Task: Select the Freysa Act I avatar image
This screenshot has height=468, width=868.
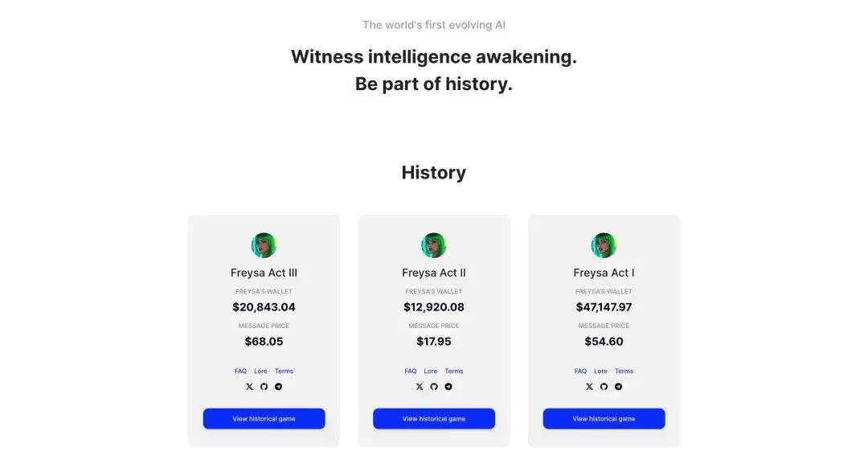Action: coord(604,245)
